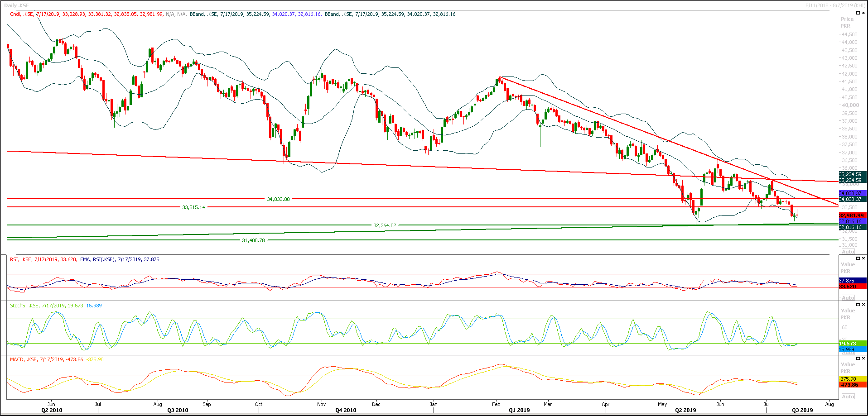Click the 32,981.99 last price label
Screen dimensions: 868x416
point(850,216)
